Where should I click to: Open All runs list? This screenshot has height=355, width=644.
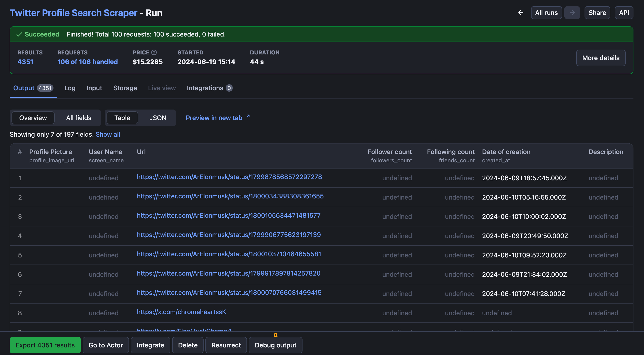click(x=546, y=12)
